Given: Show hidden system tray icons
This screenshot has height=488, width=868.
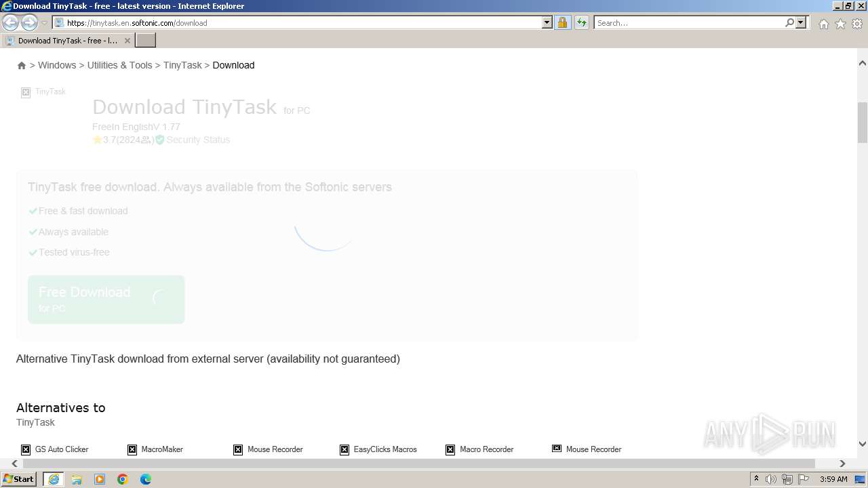Looking at the screenshot, I should [756, 479].
